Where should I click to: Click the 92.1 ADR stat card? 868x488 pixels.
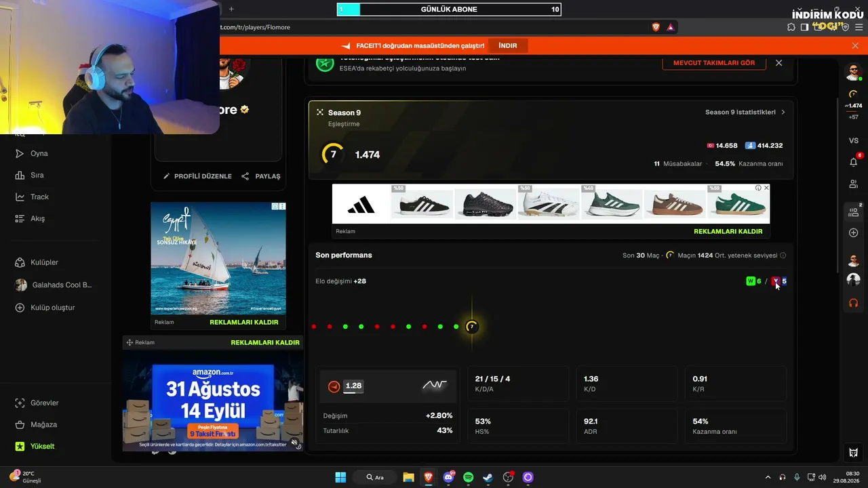(x=627, y=426)
